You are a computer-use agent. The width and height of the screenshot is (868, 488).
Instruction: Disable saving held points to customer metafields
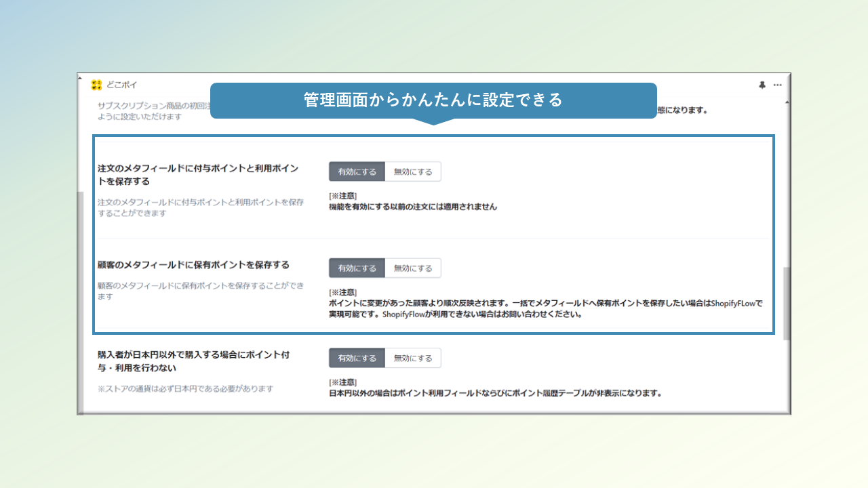(x=413, y=268)
